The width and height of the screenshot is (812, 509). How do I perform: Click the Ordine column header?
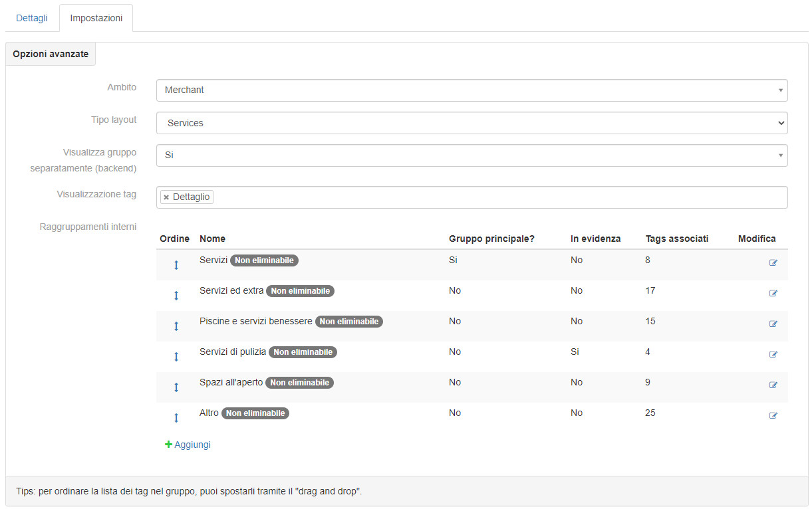tap(175, 239)
